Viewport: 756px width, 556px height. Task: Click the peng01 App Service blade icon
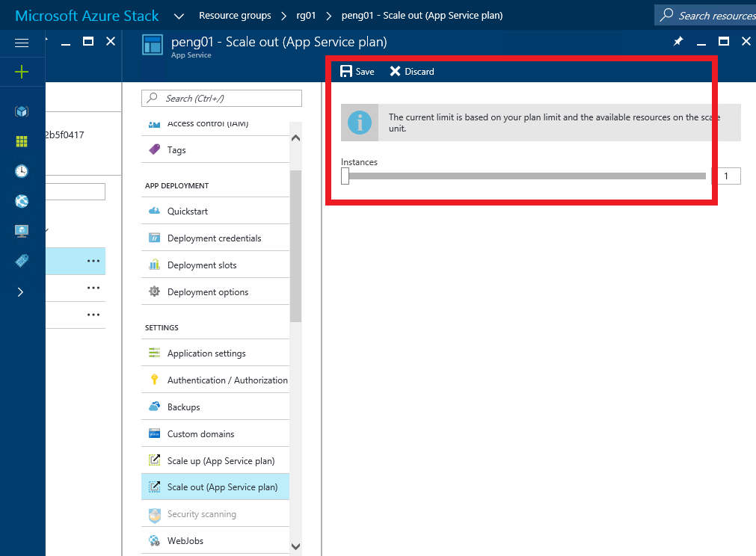point(153,46)
